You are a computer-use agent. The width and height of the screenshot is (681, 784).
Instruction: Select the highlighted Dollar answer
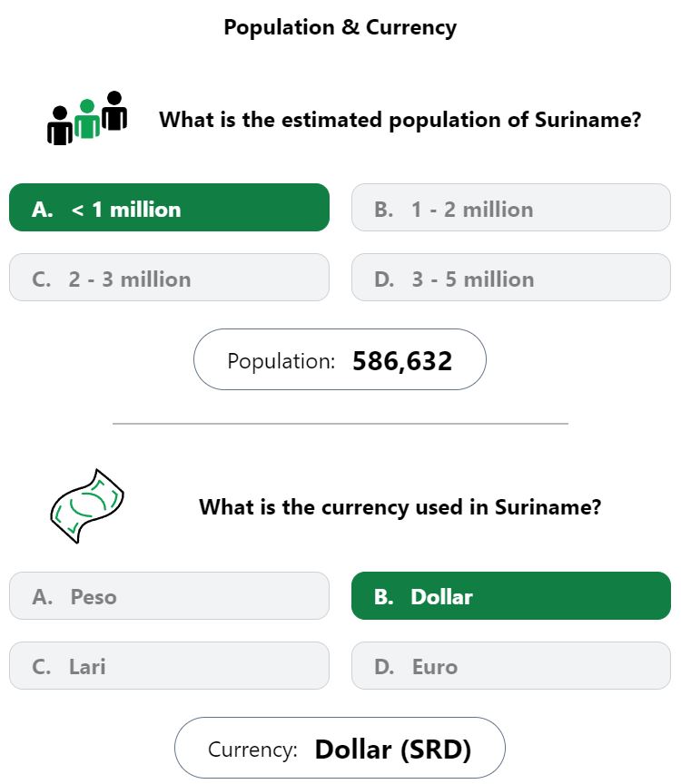click(511, 596)
